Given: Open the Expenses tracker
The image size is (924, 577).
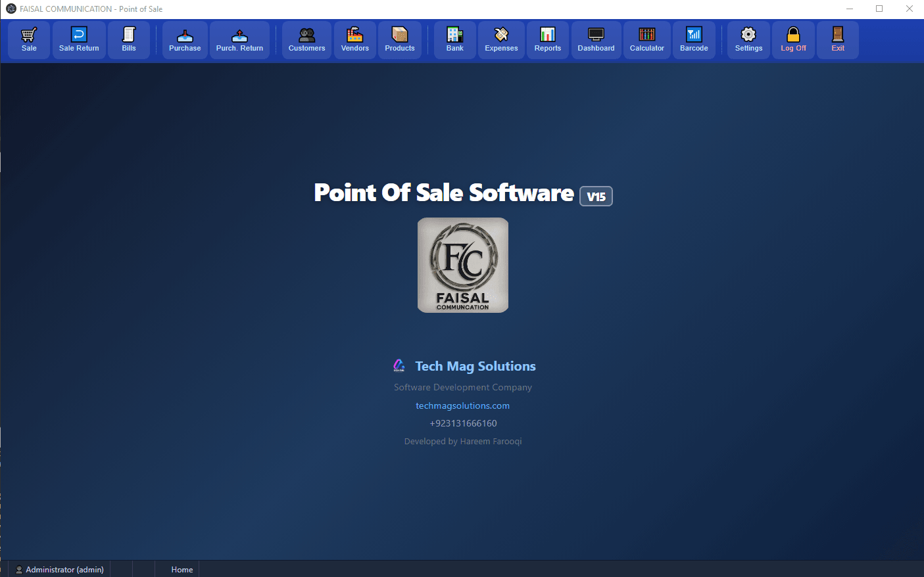Looking at the screenshot, I should (x=500, y=39).
